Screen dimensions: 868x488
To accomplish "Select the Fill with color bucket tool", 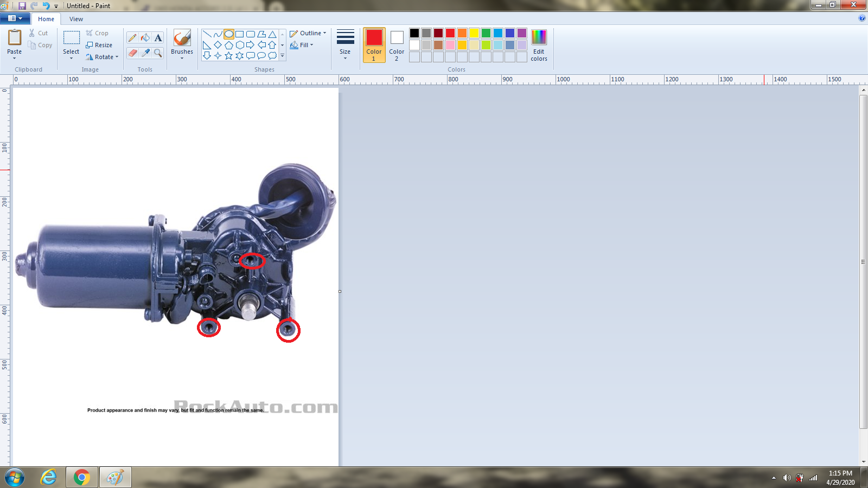I will 145,37.
